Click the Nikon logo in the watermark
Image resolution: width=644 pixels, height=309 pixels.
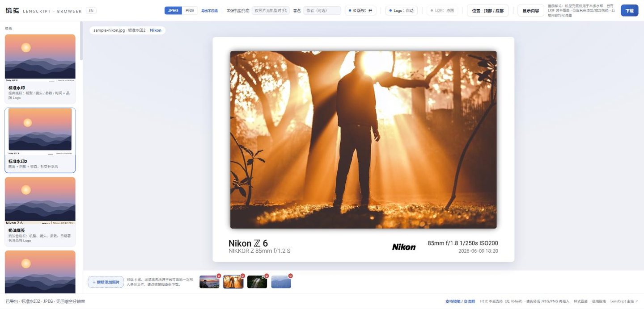404,246
